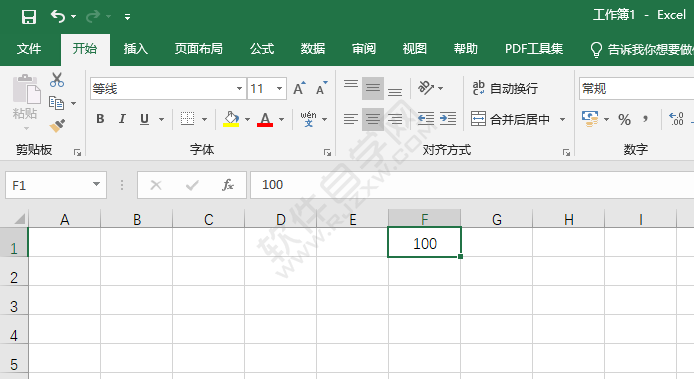Open the 页面布局 tab
The width and height of the screenshot is (694, 379).
[x=199, y=49]
